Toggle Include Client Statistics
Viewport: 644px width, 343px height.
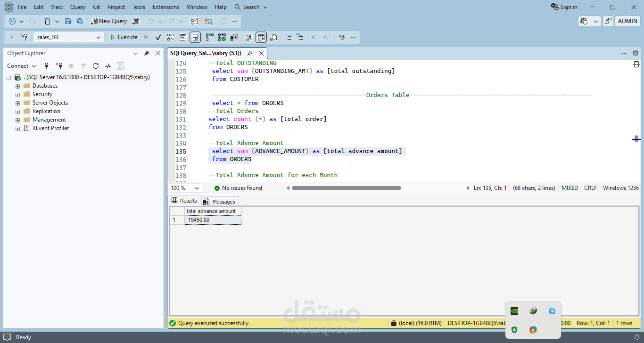coord(234,37)
